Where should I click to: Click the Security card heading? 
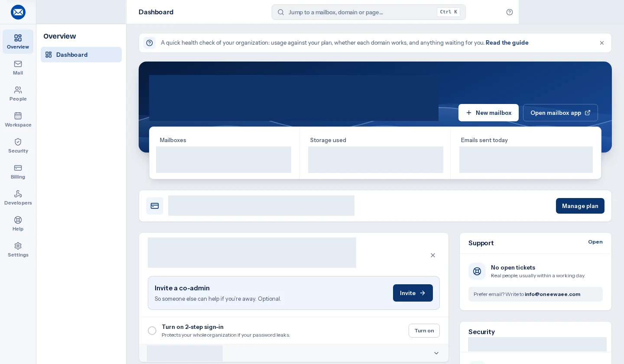481,332
